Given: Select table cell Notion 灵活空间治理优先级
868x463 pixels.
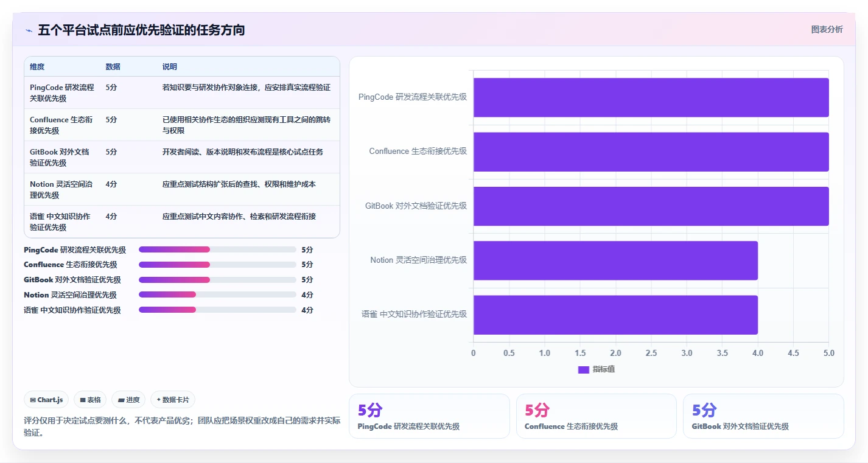Looking at the screenshot, I should pyautogui.click(x=61, y=189).
